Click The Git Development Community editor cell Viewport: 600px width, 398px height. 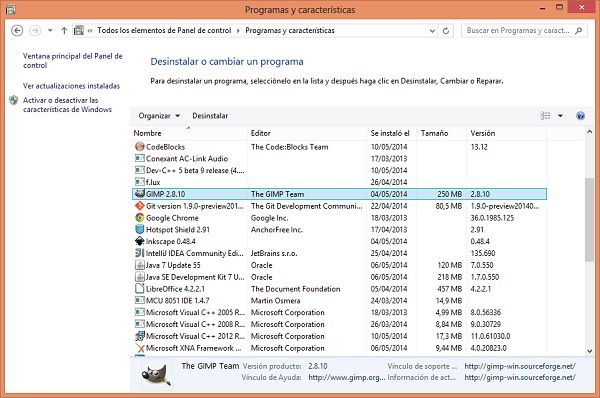(x=307, y=206)
